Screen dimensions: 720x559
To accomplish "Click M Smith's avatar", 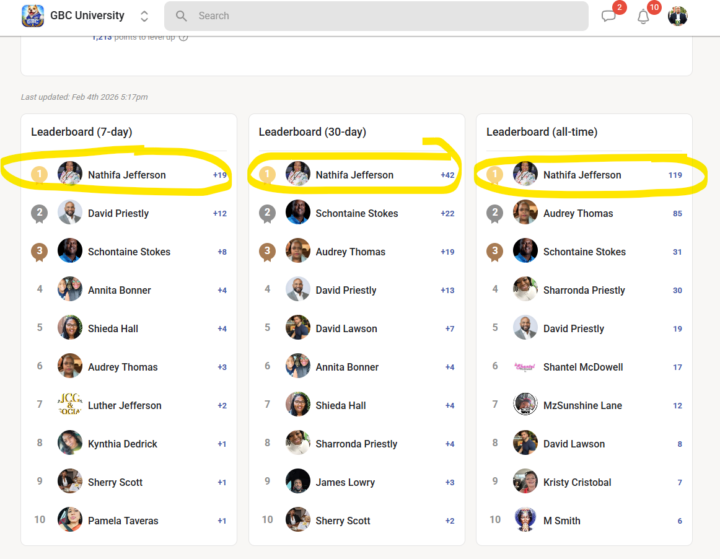I will tap(526, 520).
